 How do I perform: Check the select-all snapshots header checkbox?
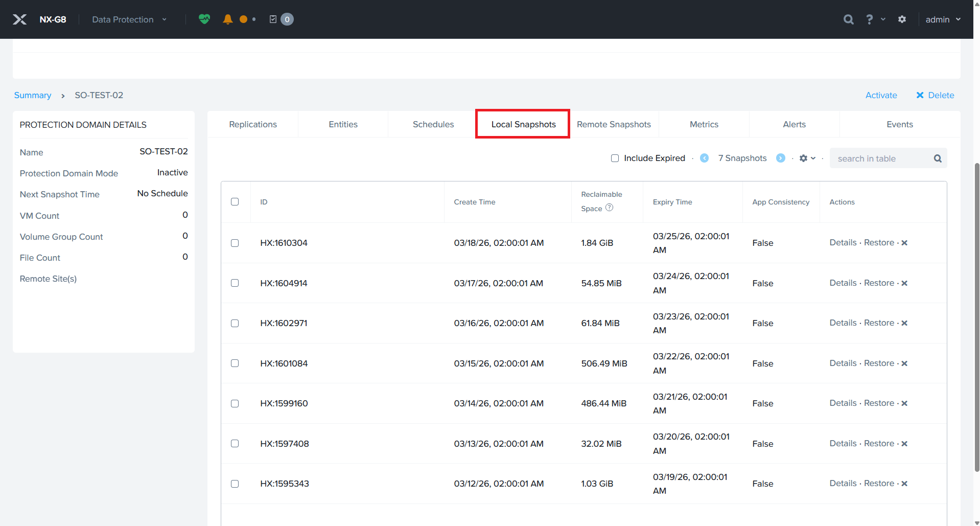point(235,202)
